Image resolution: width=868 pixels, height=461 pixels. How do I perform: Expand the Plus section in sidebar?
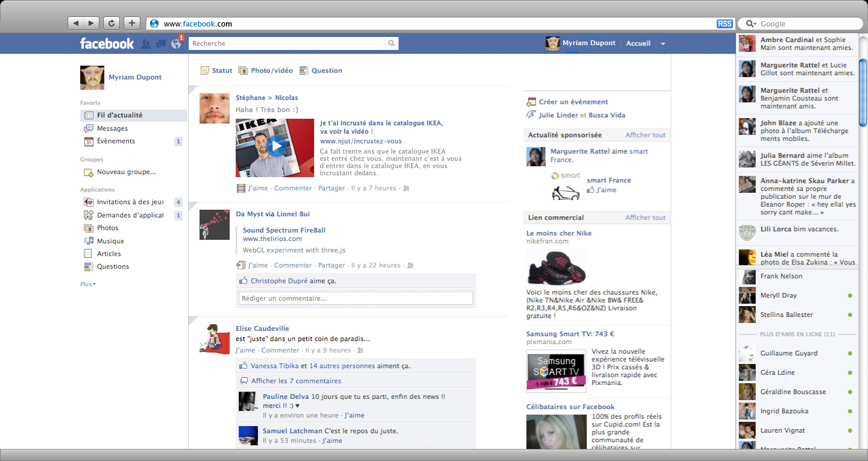(88, 284)
